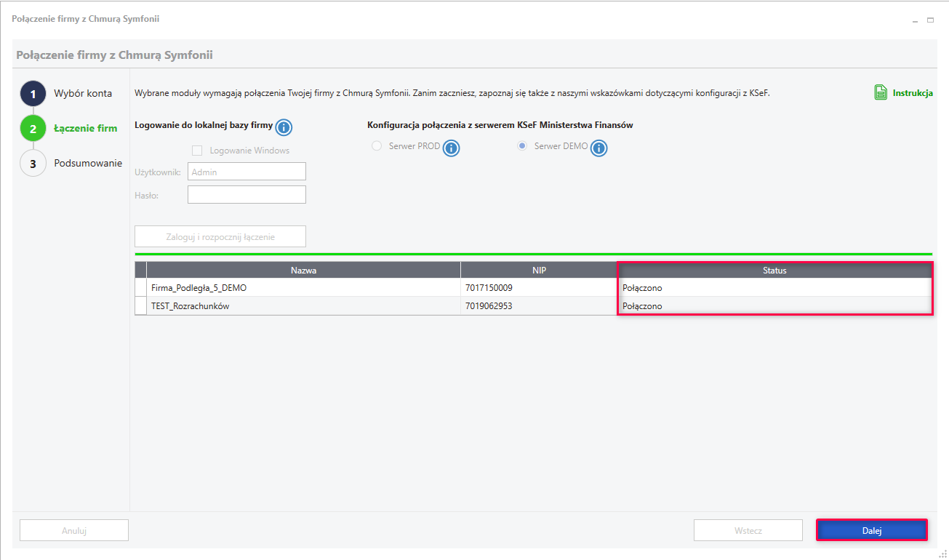Enable the Logowanie Windows checkbox
949x560 pixels.
point(197,151)
